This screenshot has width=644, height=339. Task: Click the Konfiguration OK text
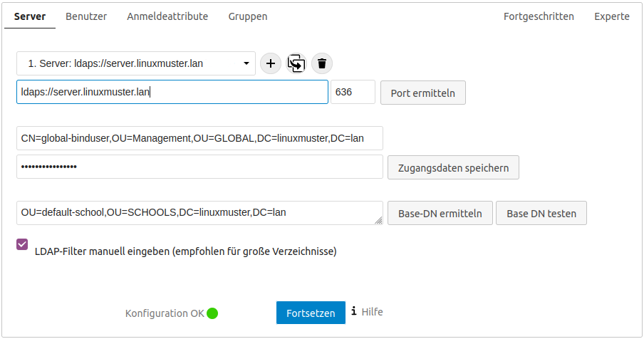[x=165, y=313]
